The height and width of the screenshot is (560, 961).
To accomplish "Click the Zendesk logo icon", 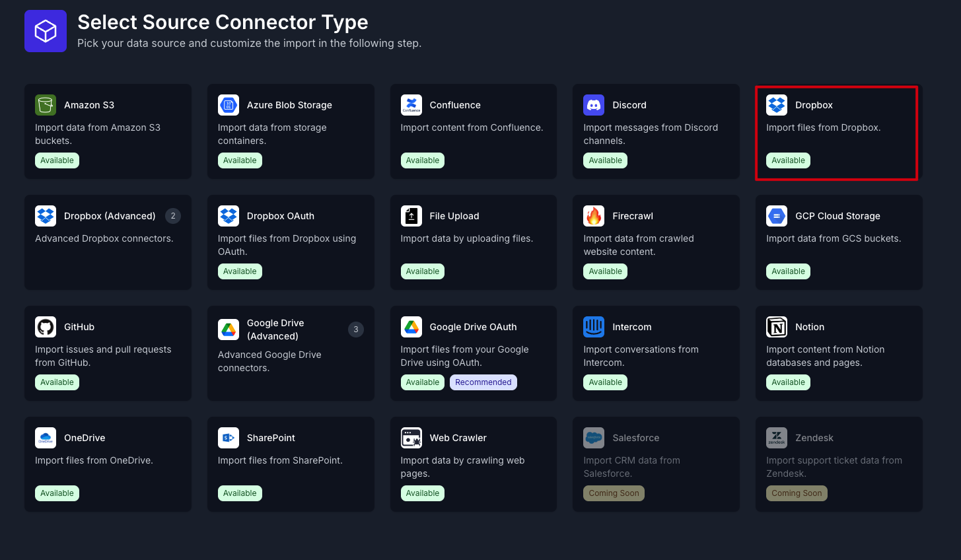I will pos(777,438).
